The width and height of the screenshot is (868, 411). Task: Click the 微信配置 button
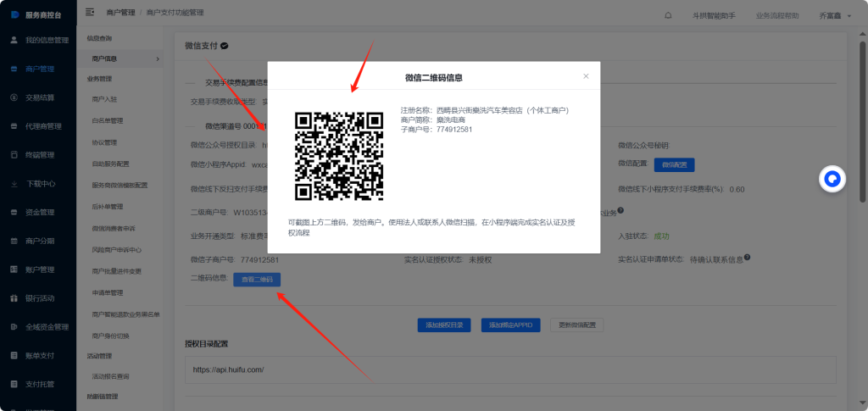click(x=674, y=165)
